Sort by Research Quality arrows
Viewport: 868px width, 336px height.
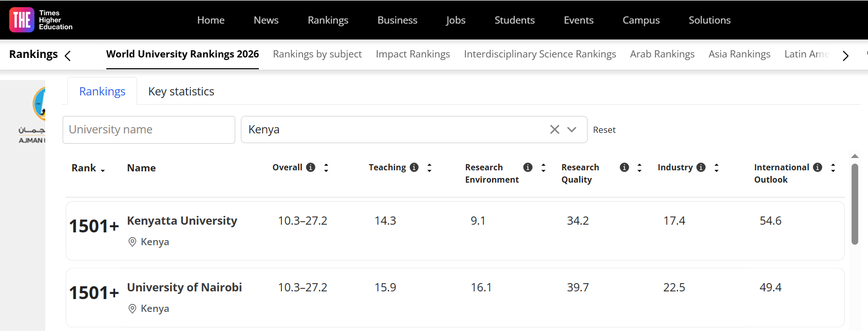coord(639,167)
